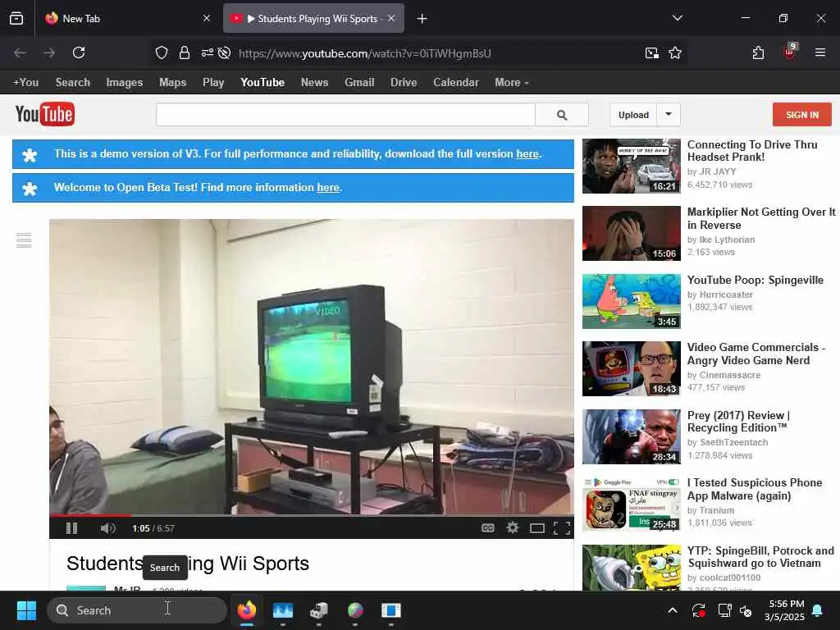Click the Upload button
This screenshot has width=840, height=630.
point(633,115)
